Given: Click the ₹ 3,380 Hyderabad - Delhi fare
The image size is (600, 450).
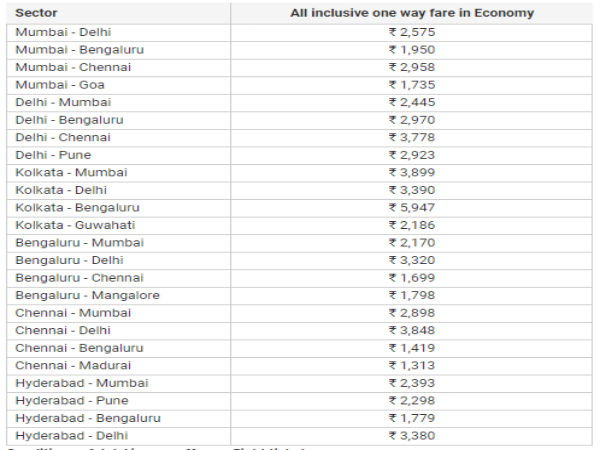Looking at the screenshot, I should click(x=411, y=436).
